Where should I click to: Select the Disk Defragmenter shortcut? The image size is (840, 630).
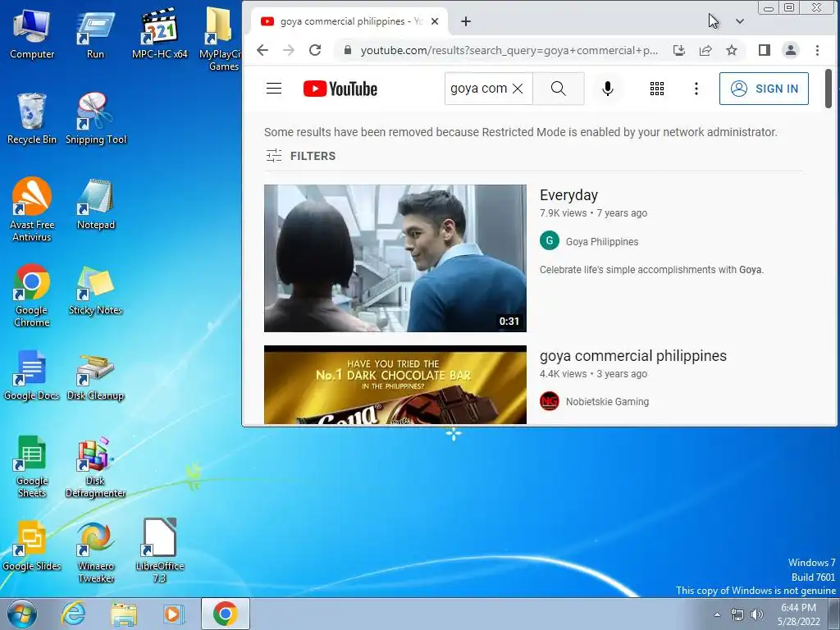pyautogui.click(x=95, y=467)
